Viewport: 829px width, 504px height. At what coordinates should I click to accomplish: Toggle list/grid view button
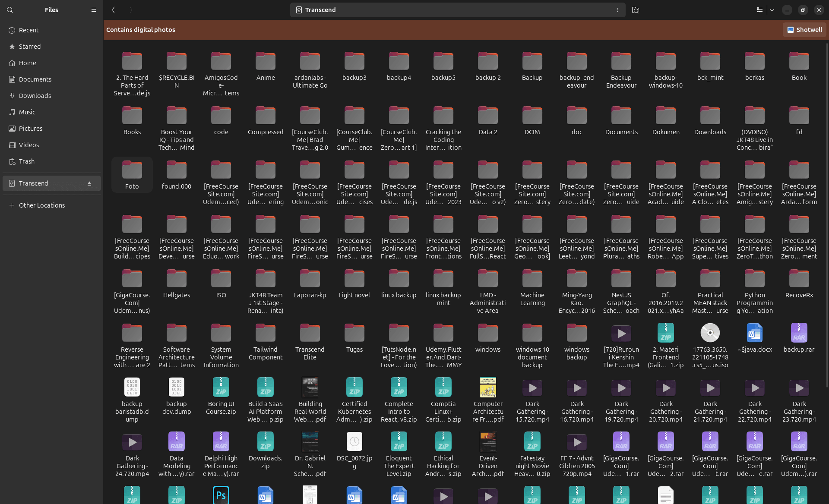coord(760,10)
